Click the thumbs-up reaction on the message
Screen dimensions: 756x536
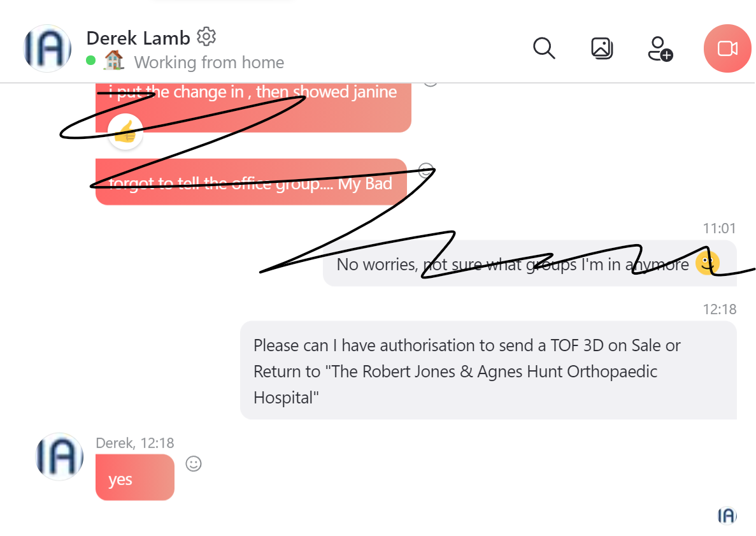pyautogui.click(x=125, y=132)
